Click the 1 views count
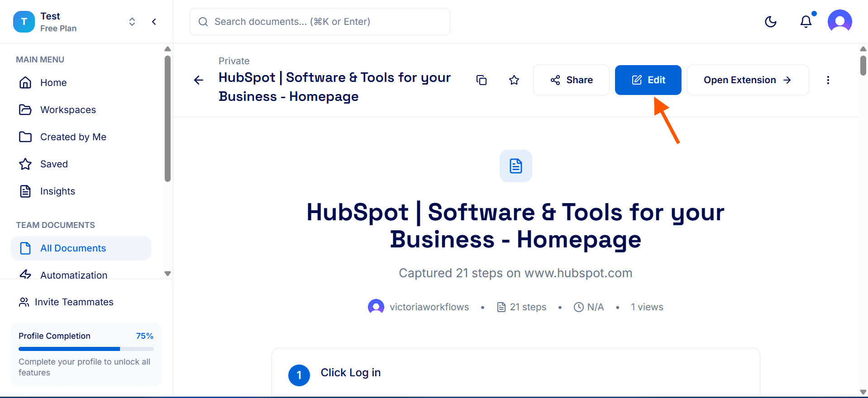This screenshot has height=398, width=868. pyautogui.click(x=647, y=307)
